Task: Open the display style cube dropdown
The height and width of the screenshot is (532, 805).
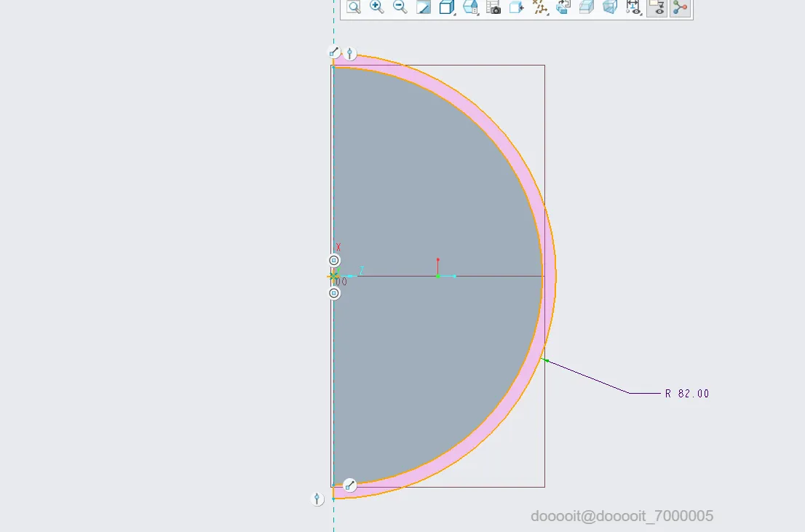Action: click(x=447, y=7)
